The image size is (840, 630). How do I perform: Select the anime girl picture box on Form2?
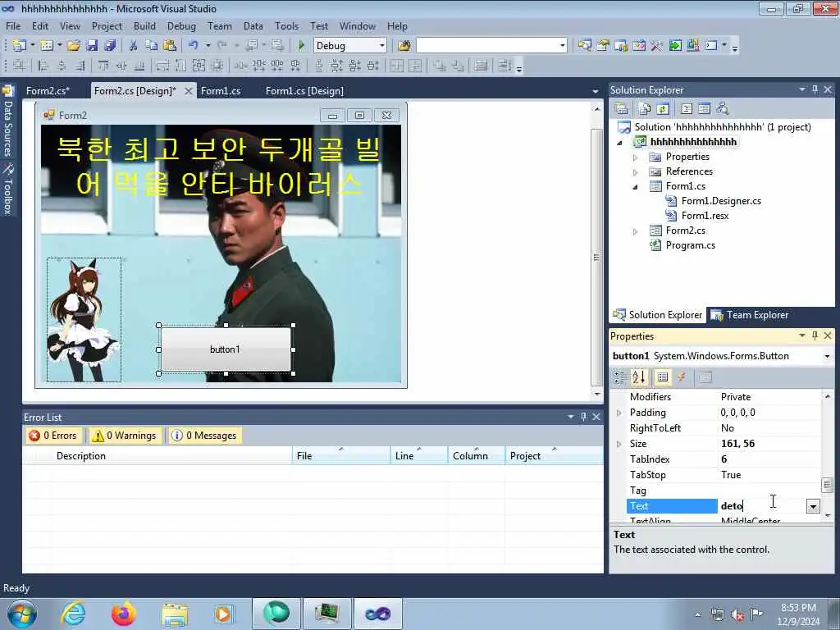[x=84, y=320]
